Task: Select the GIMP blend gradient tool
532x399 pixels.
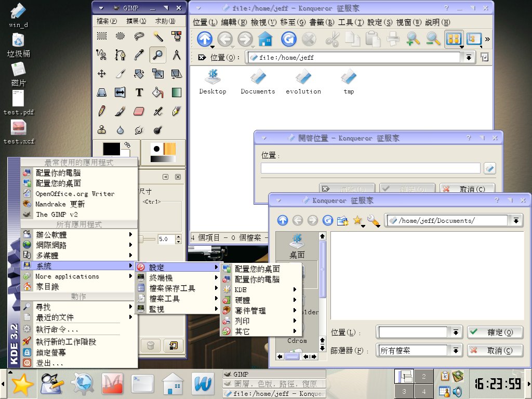Action: (177, 92)
